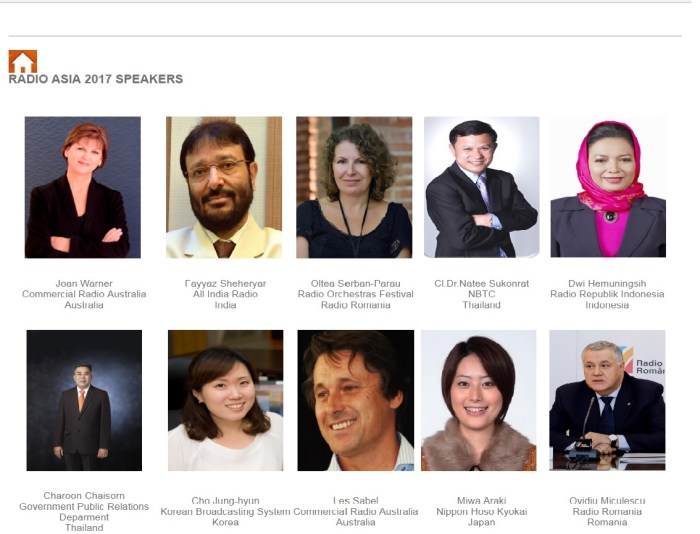Click Oltea Serban-Parau's photo
Image resolution: width=700 pixels, height=534 pixels.
pos(354,187)
